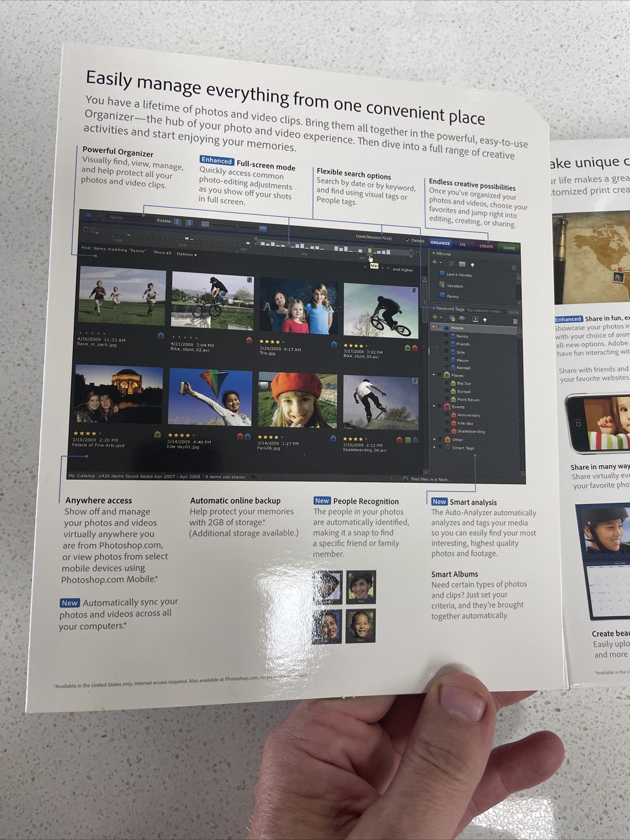
Task: Collapse the People tag category
Action: point(434,327)
